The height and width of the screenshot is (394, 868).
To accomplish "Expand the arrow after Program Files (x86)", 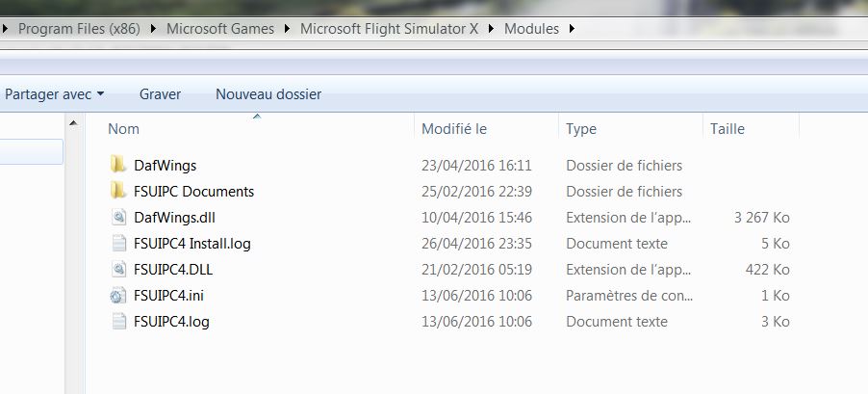I will 153,29.
